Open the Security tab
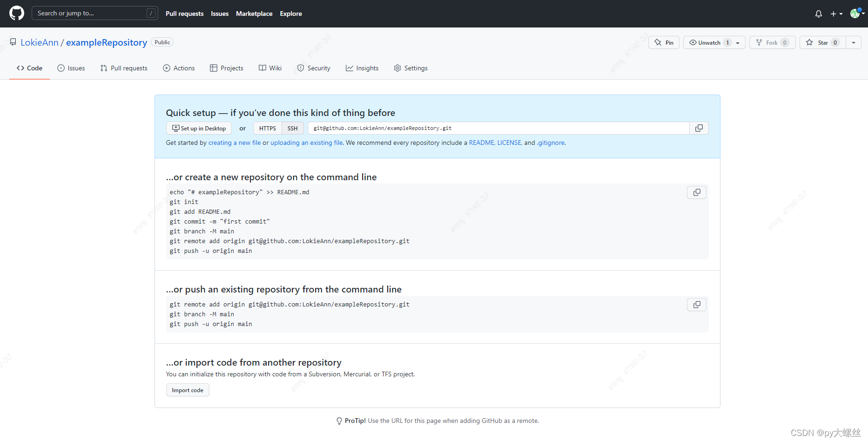Screen dimensions: 868x442 (314, 68)
